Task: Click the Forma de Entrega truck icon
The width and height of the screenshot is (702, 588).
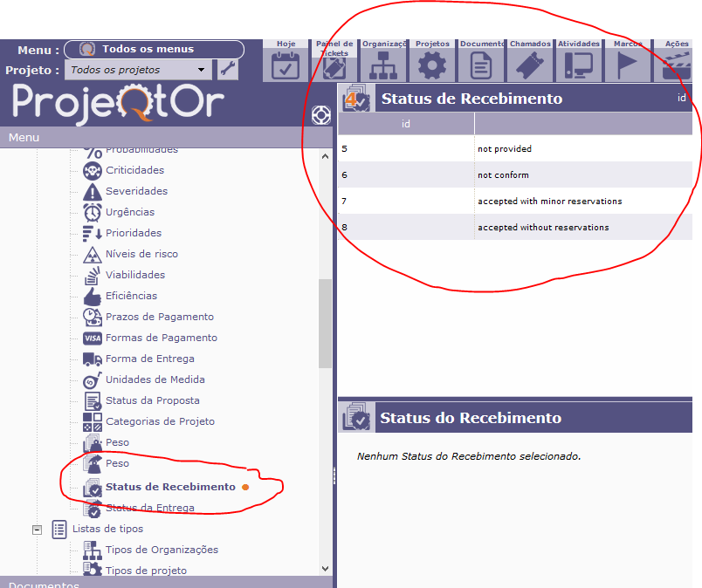Action: [x=93, y=359]
